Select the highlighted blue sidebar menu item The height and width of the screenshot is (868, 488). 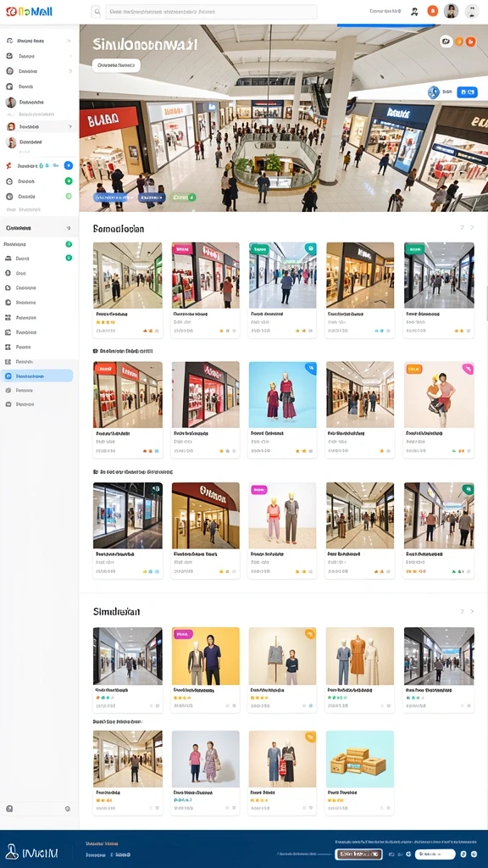tap(36, 376)
